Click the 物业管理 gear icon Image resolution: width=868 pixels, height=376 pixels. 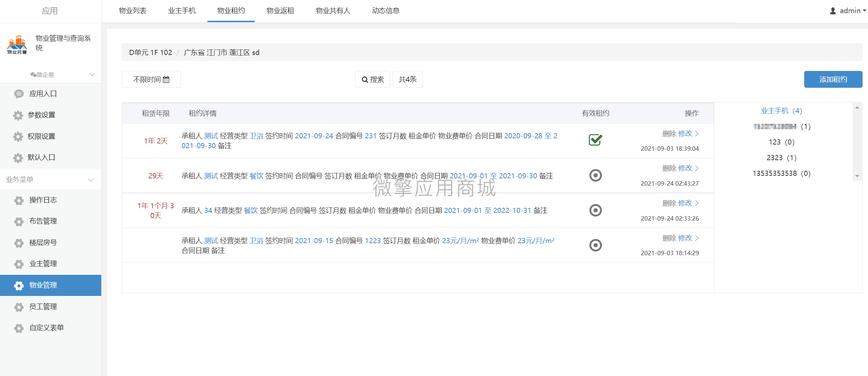coord(19,286)
